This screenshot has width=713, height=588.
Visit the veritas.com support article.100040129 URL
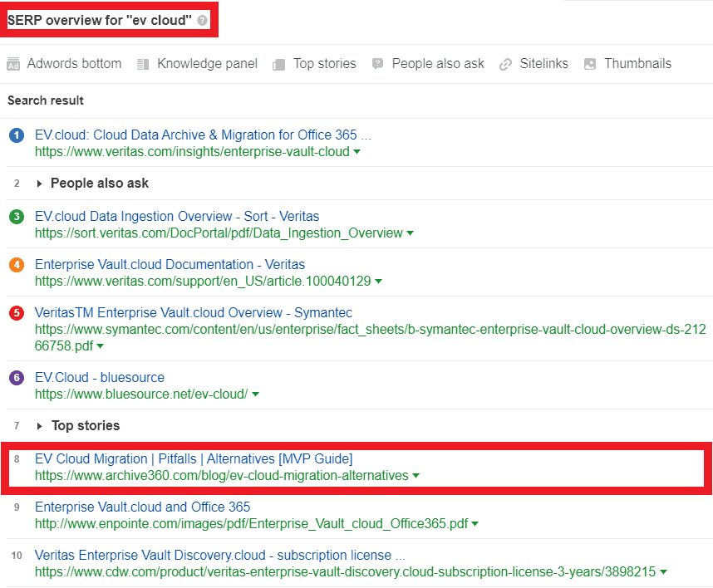(203, 282)
